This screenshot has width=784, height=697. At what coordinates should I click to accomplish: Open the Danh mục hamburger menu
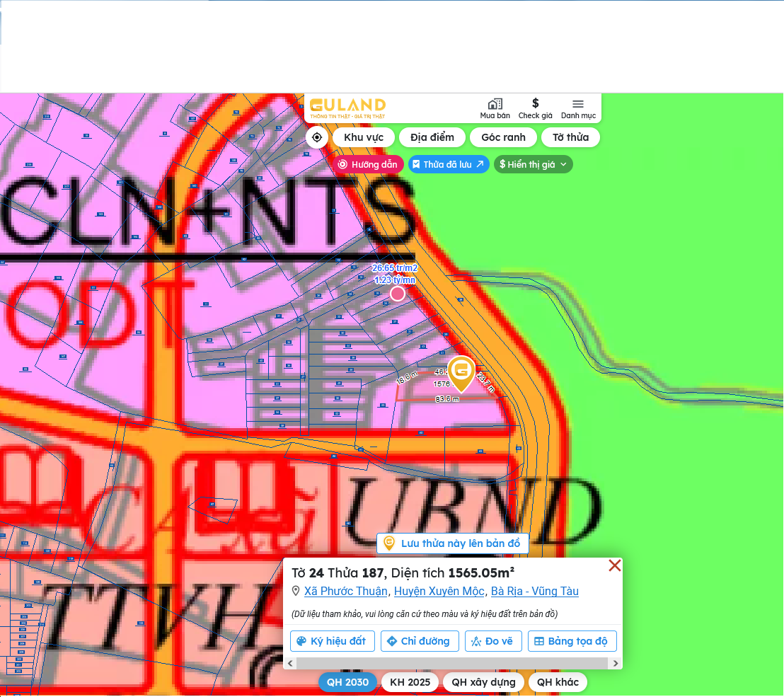[578, 108]
